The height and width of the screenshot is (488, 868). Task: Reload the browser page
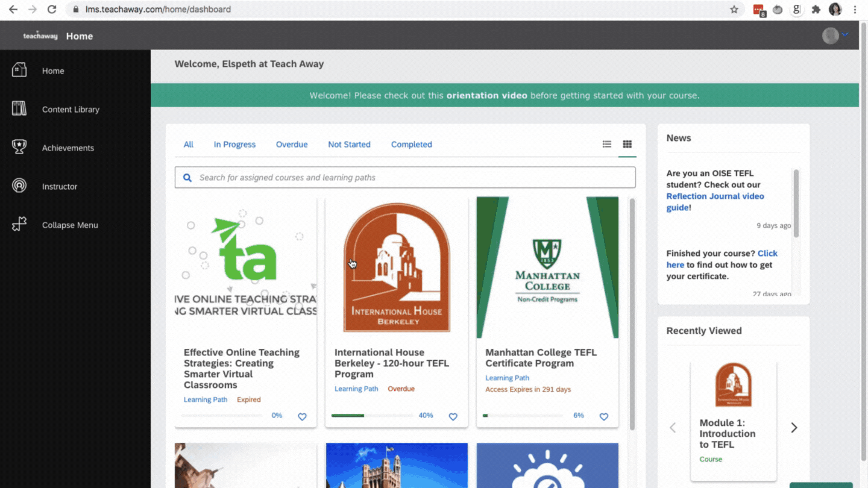coord(52,10)
